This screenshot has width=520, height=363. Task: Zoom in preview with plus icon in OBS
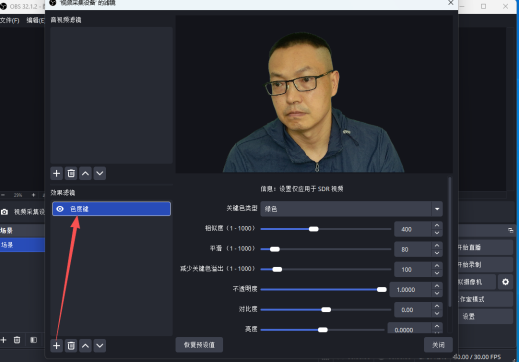tap(33, 195)
